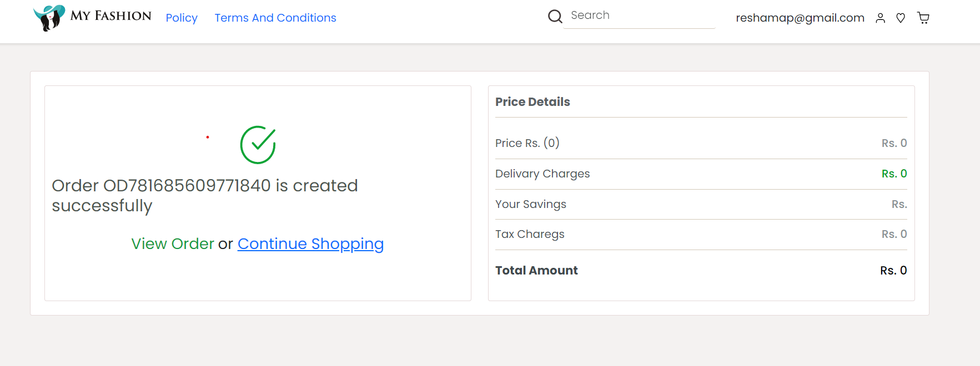The height and width of the screenshot is (366, 980).
Task: Open the wishlist heart icon
Action: click(901, 18)
